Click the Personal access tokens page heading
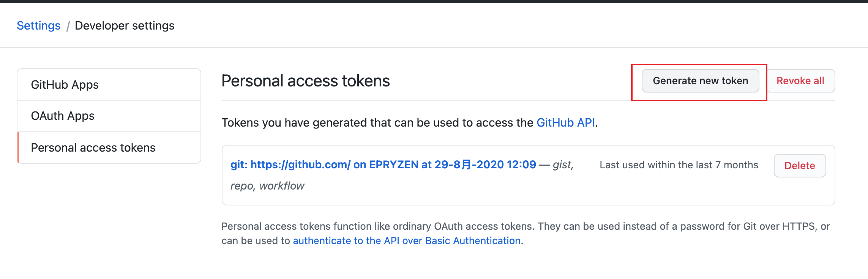This screenshot has width=868, height=279. [x=305, y=81]
